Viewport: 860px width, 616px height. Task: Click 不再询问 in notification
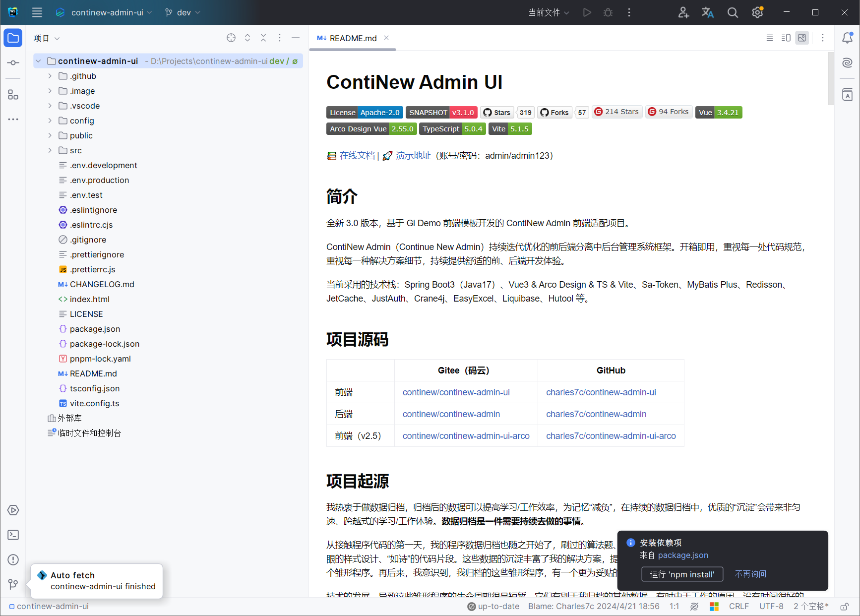(750, 574)
